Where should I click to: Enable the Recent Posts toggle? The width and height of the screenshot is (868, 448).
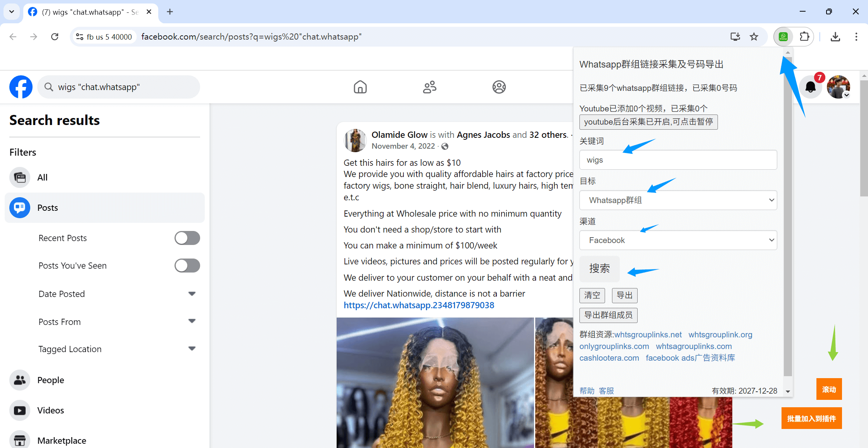click(187, 238)
